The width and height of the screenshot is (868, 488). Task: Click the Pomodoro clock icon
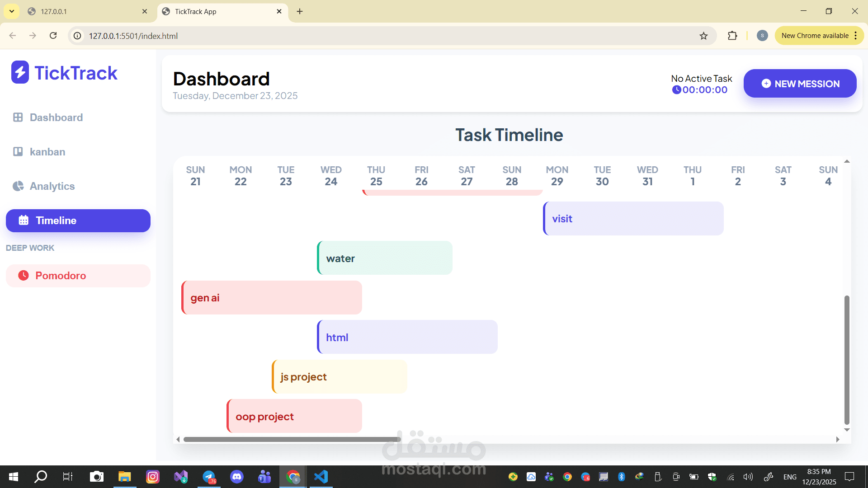pos(24,276)
